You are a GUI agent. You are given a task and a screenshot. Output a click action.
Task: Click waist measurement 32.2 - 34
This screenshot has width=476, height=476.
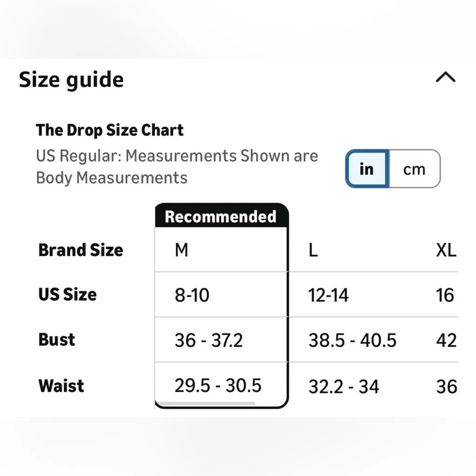(344, 386)
